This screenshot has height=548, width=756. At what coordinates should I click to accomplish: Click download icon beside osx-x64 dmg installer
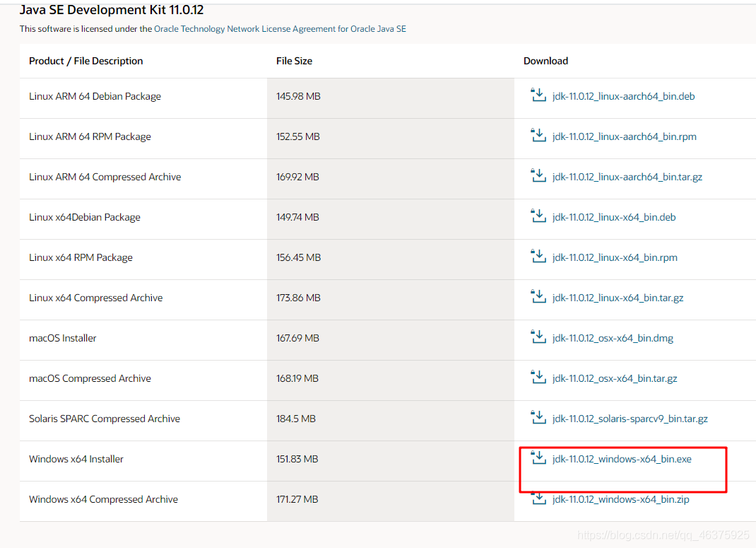pos(538,337)
